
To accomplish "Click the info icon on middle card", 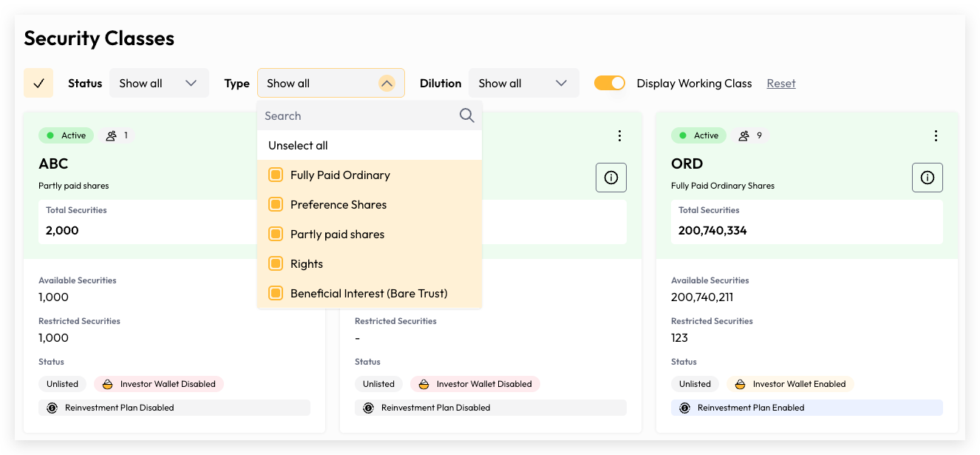I will click(x=611, y=178).
